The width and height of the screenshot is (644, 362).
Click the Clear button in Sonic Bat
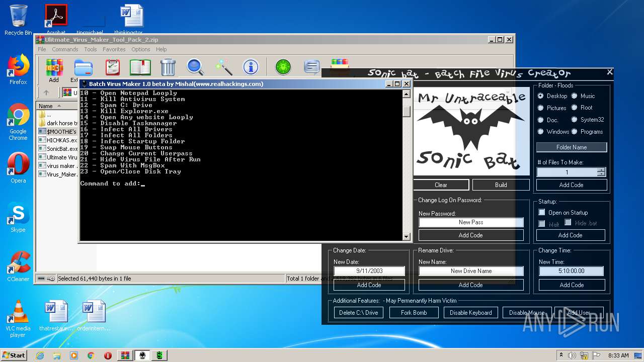441,185
